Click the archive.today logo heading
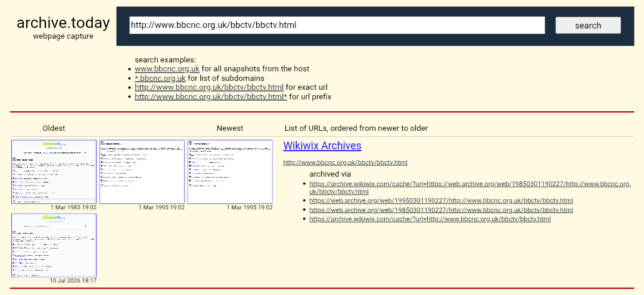 63,23
